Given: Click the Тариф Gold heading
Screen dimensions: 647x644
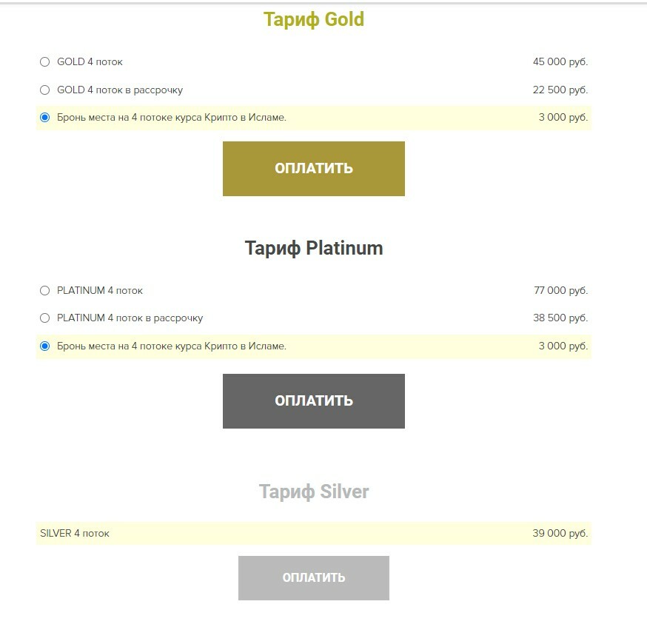Looking at the screenshot, I should coord(314,19).
